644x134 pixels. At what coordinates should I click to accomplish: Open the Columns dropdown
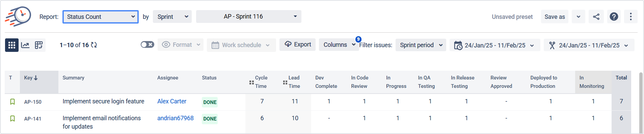[339, 45]
